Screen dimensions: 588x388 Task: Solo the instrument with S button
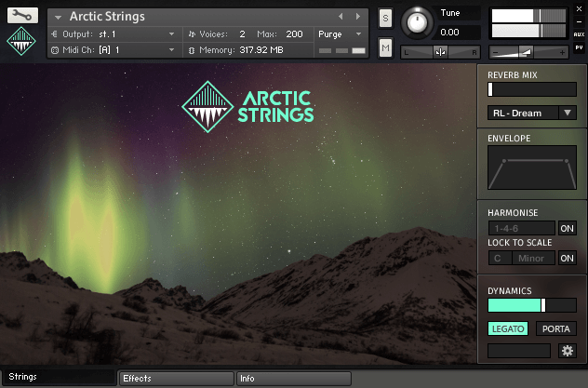385,18
